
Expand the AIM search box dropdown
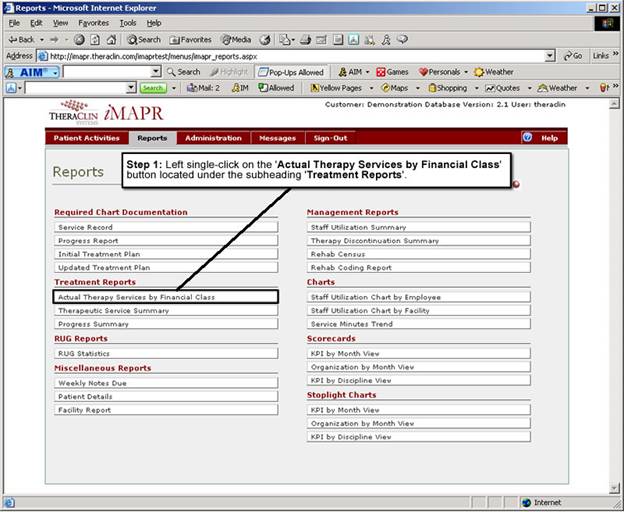coord(155,72)
